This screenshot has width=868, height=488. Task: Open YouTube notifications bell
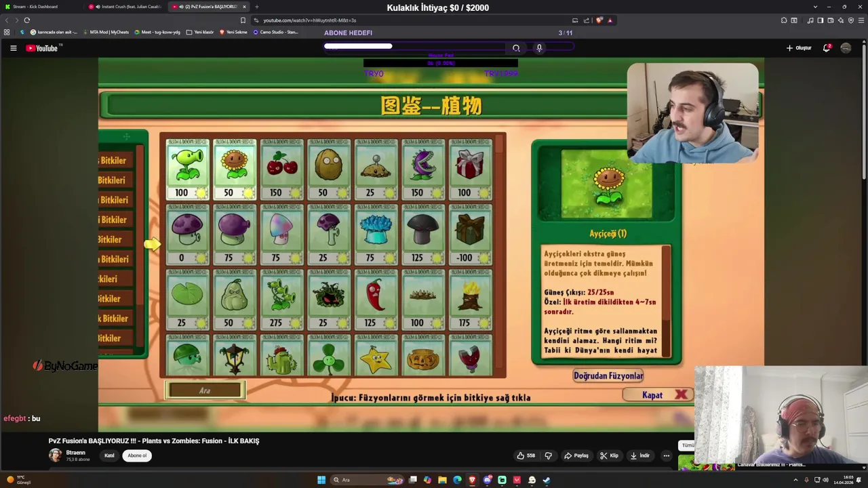click(827, 48)
